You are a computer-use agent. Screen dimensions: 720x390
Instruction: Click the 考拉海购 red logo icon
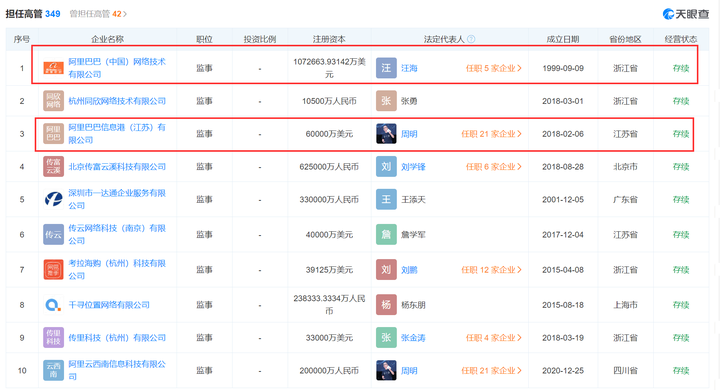[x=53, y=270]
